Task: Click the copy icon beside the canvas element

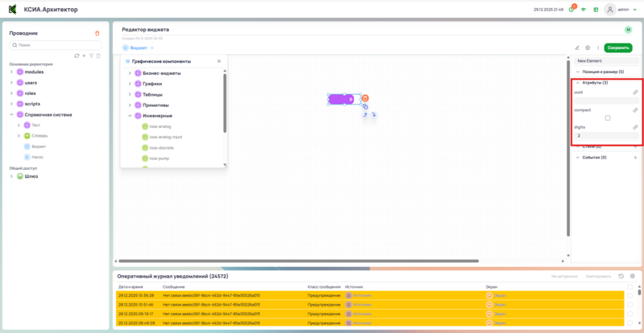Action: point(365,106)
